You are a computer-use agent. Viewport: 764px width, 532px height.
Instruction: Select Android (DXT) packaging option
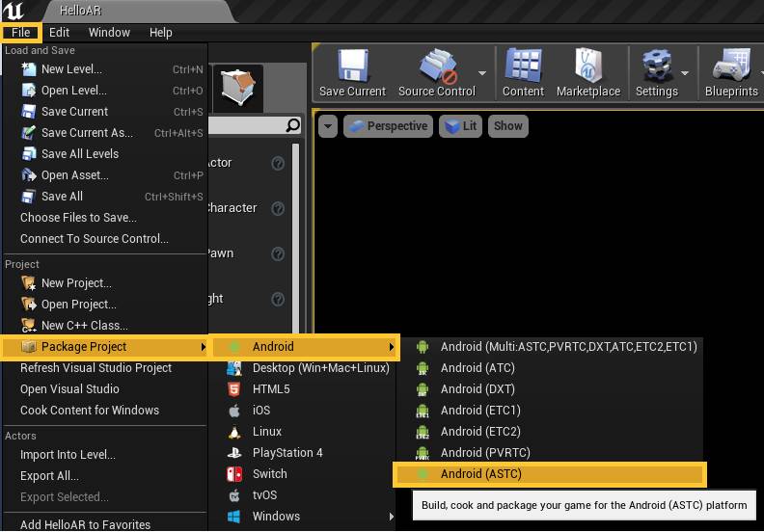click(x=549, y=389)
